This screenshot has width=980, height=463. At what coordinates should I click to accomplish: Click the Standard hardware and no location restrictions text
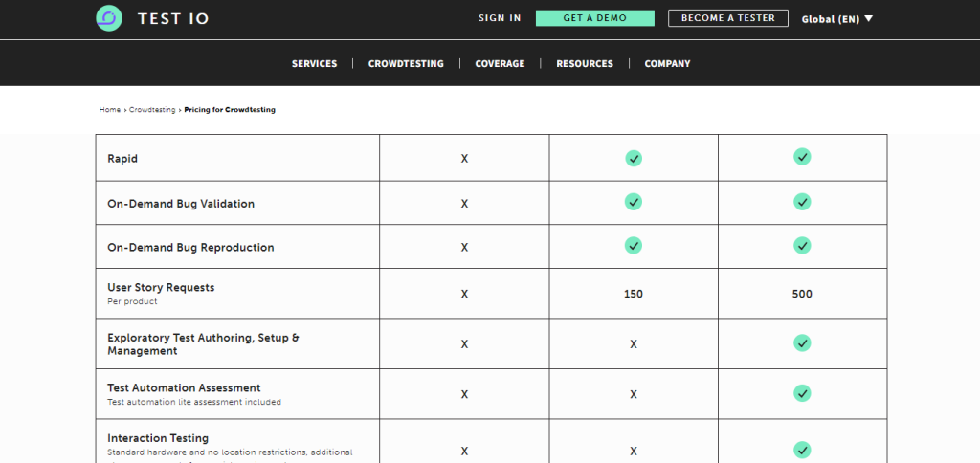click(230, 452)
